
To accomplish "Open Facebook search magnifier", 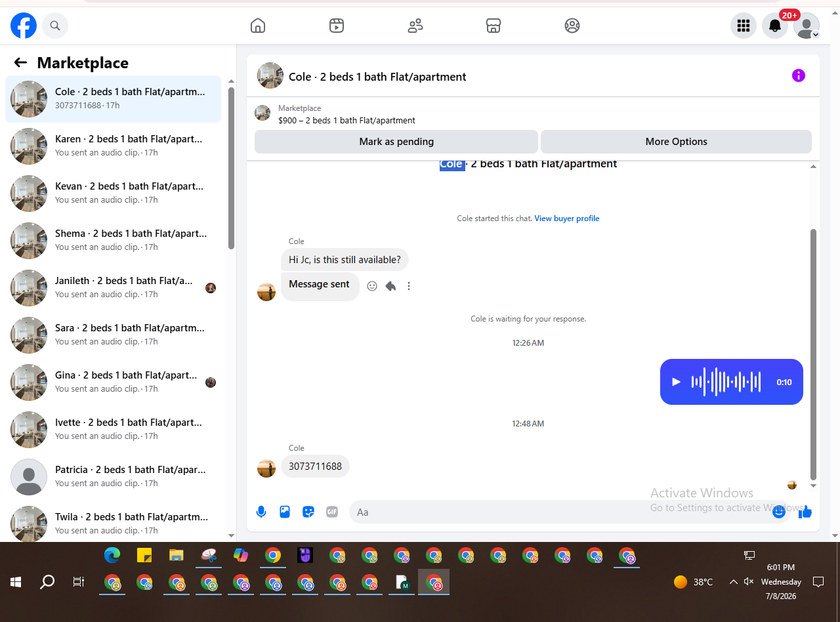I will point(55,26).
